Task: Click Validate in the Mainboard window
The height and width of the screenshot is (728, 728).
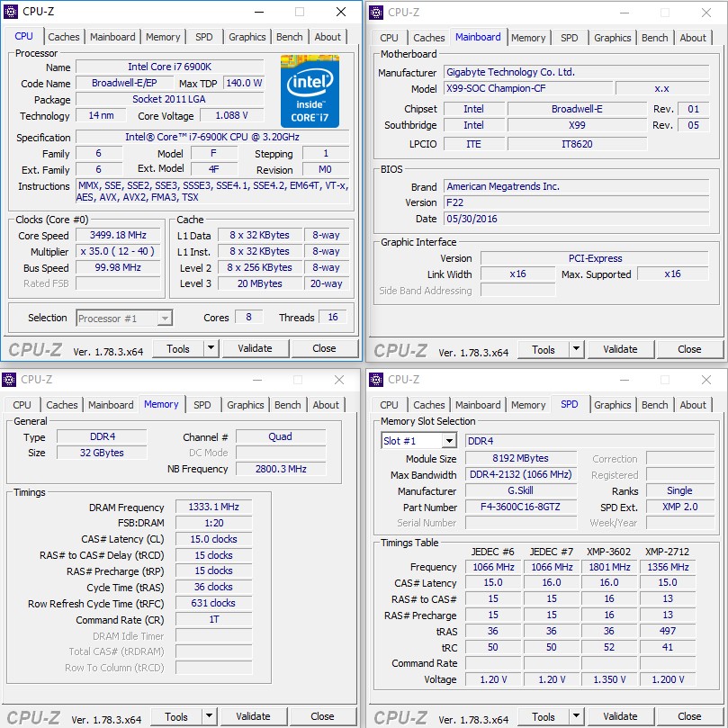Action: pos(620,349)
